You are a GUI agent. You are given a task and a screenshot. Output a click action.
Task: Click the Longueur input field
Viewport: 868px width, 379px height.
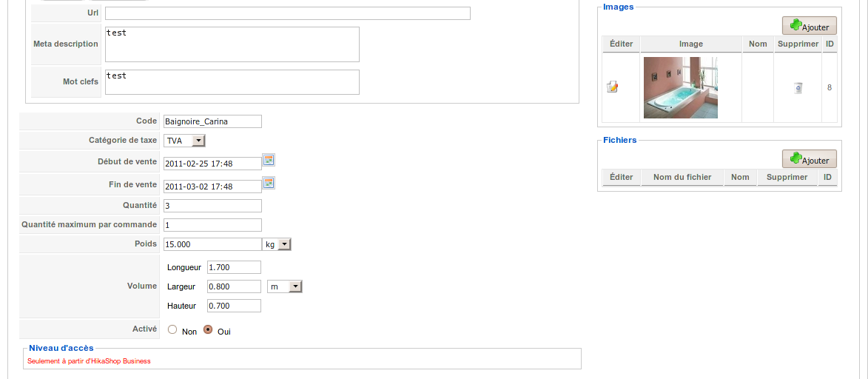pyautogui.click(x=234, y=267)
